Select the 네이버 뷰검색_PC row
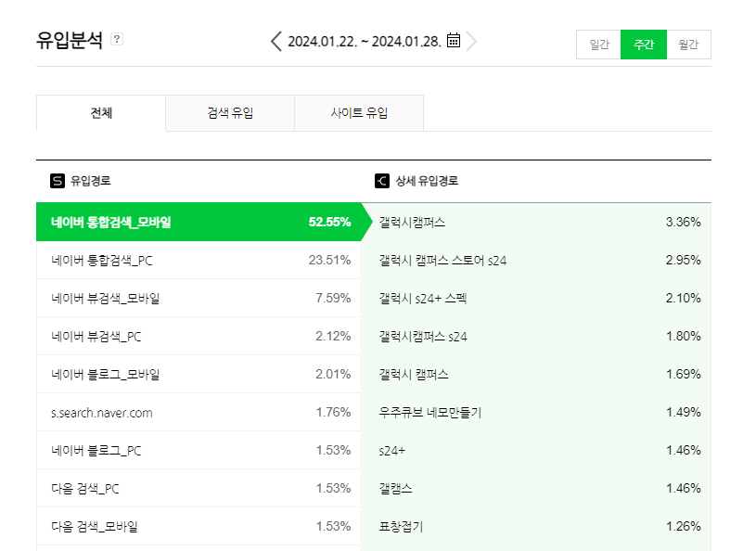 click(199, 336)
